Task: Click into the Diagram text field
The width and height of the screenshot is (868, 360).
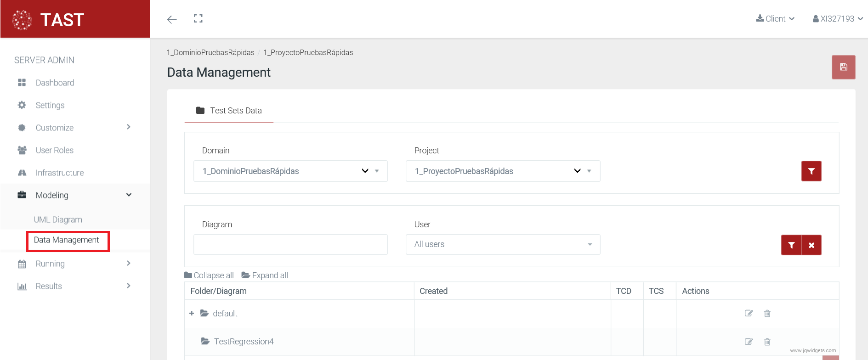Action: coord(290,244)
